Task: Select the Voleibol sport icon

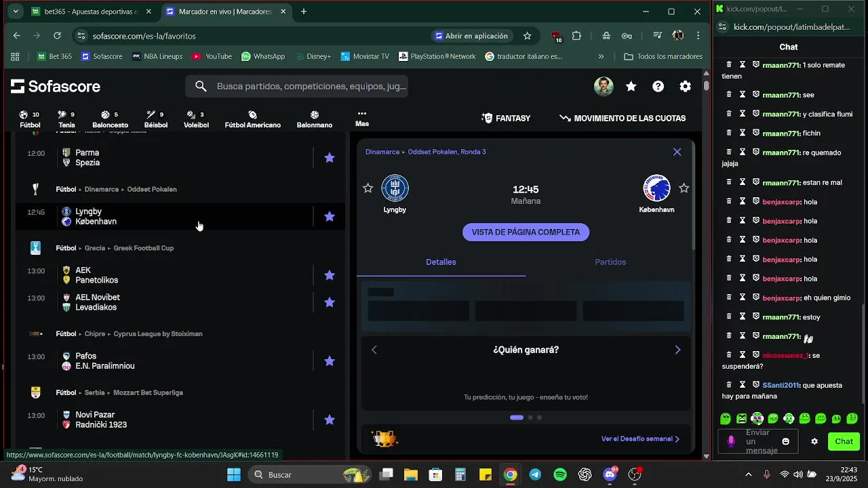Action: tap(196, 119)
